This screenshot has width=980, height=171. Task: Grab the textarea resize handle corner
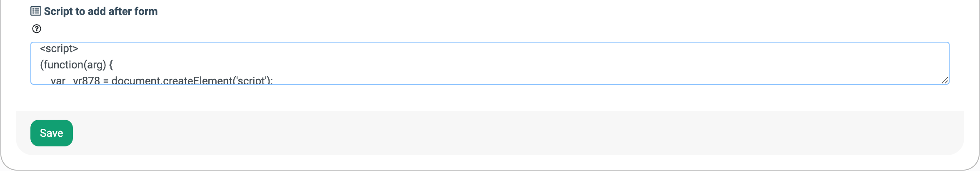click(945, 80)
